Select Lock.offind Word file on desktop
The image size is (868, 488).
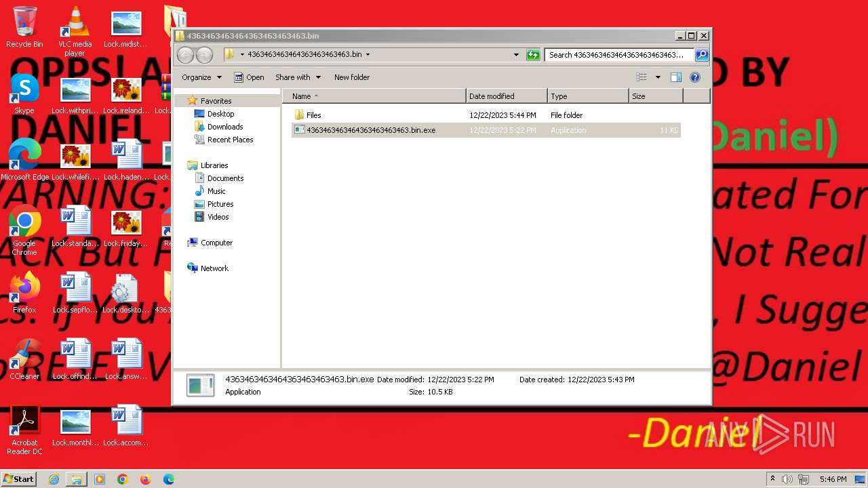point(75,359)
